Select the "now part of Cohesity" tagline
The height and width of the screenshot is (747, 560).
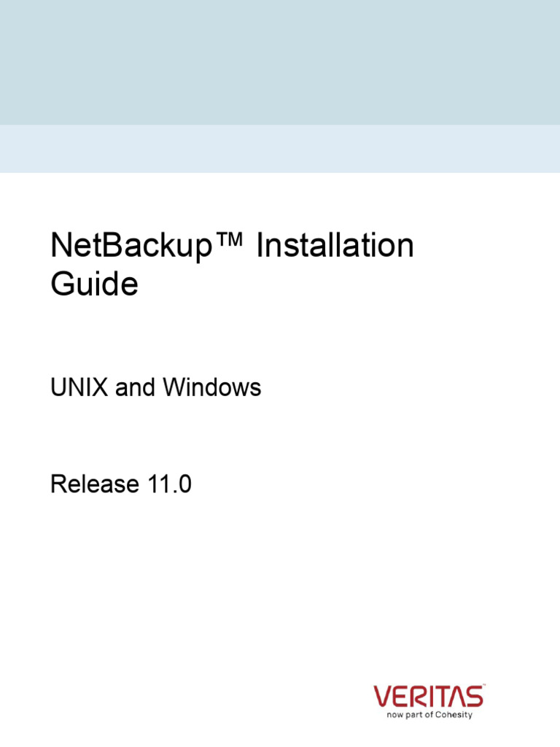429,715
